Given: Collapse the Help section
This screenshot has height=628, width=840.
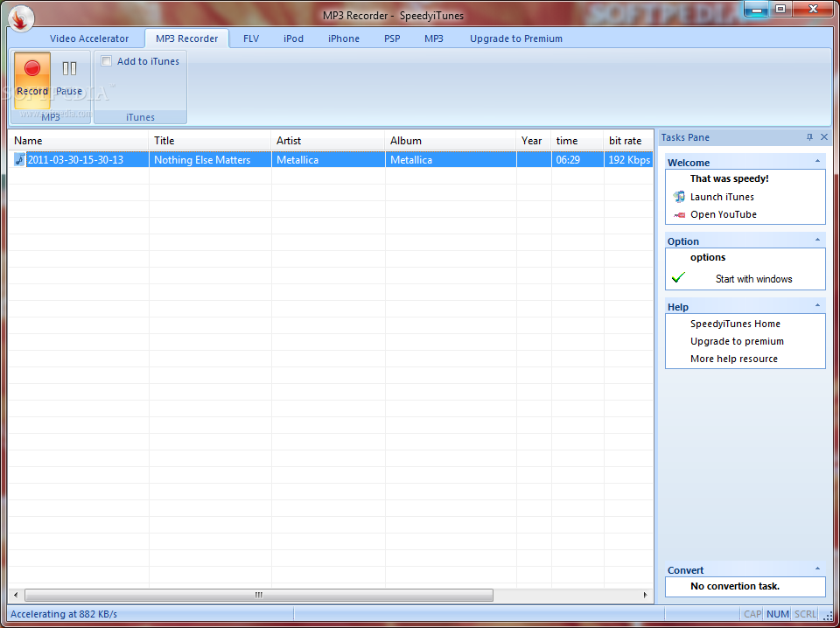Looking at the screenshot, I should click(x=817, y=305).
